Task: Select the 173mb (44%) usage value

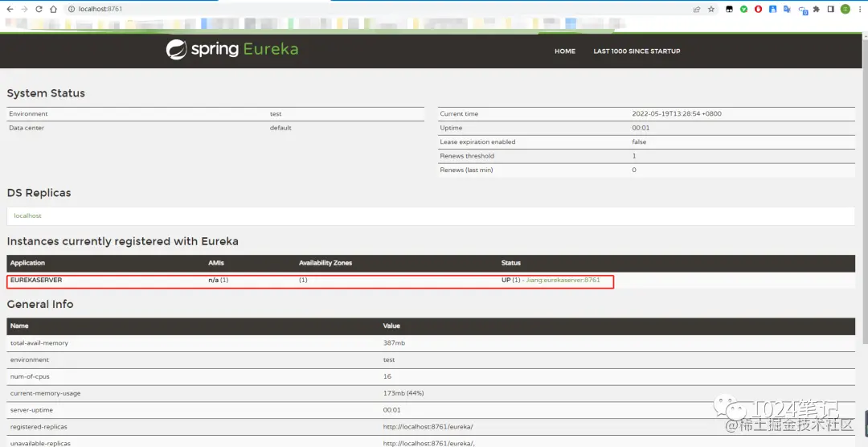Action: tap(403, 393)
